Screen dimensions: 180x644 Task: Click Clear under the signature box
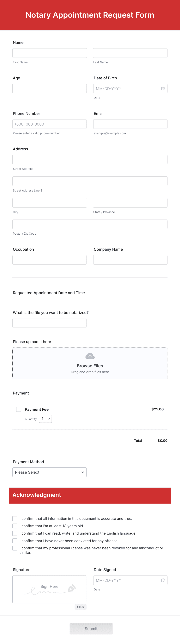[x=80, y=607]
